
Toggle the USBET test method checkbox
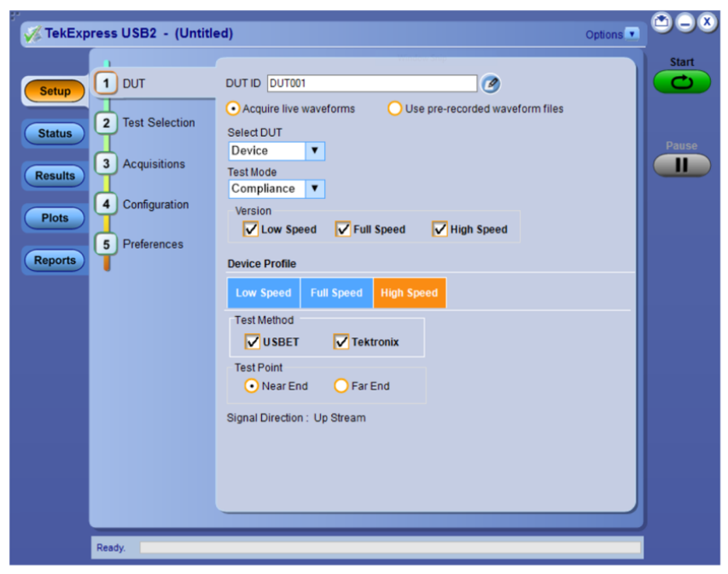tap(253, 342)
